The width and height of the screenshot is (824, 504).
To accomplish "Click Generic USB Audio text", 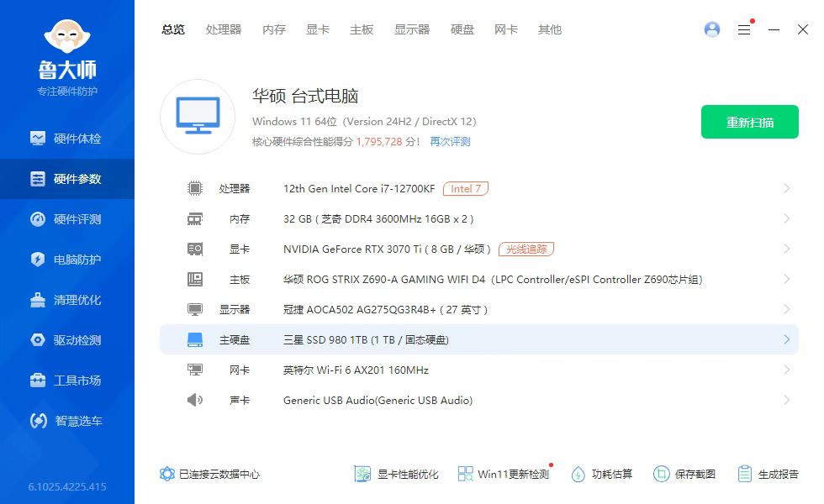I will (x=378, y=400).
